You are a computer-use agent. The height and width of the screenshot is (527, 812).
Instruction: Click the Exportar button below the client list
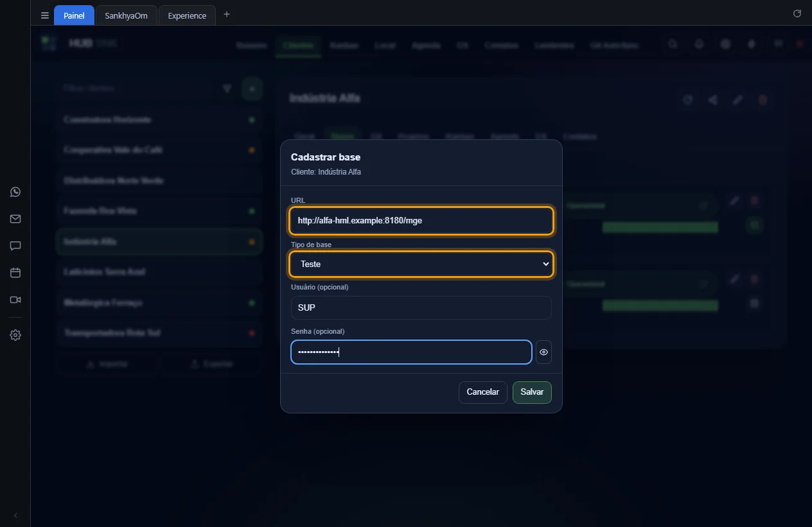point(211,364)
